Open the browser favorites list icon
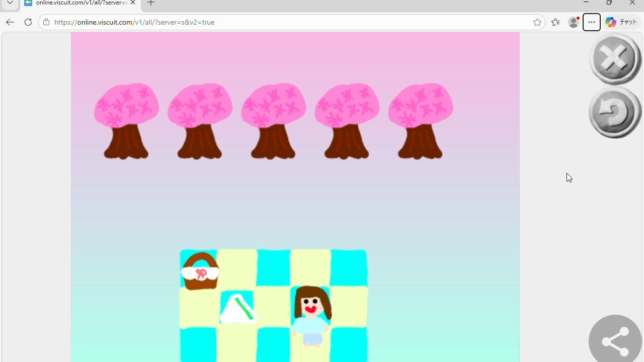Image resolution: width=644 pixels, height=362 pixels. pyautogui.click(x=555, y=22)
